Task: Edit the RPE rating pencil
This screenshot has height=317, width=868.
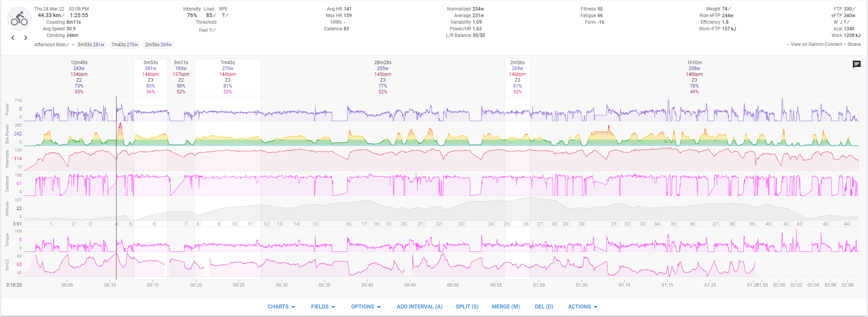Action: click(227, 16)
